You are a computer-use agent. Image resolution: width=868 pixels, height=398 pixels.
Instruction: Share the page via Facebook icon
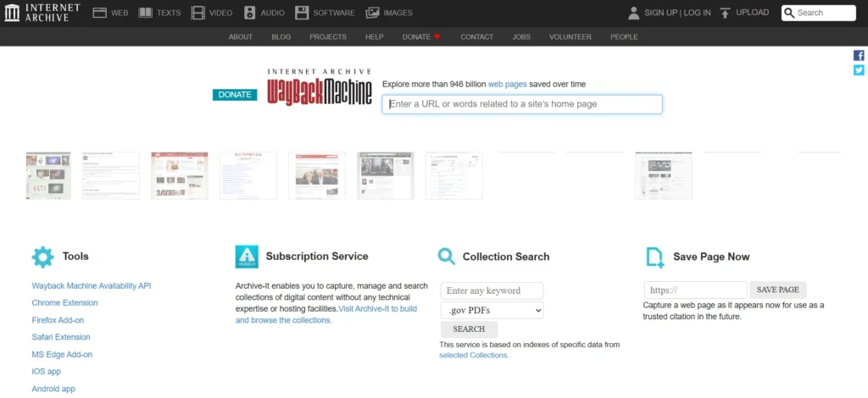tap(859, 55)
